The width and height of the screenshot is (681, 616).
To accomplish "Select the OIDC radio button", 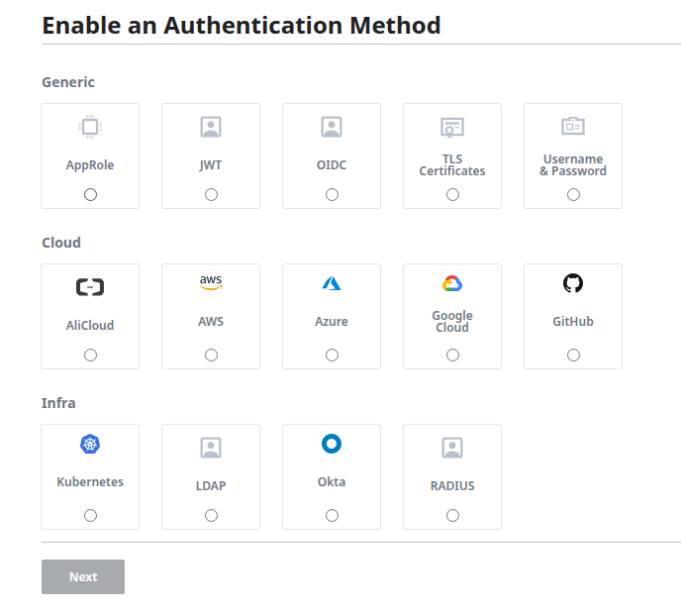I will coord(332,195).
